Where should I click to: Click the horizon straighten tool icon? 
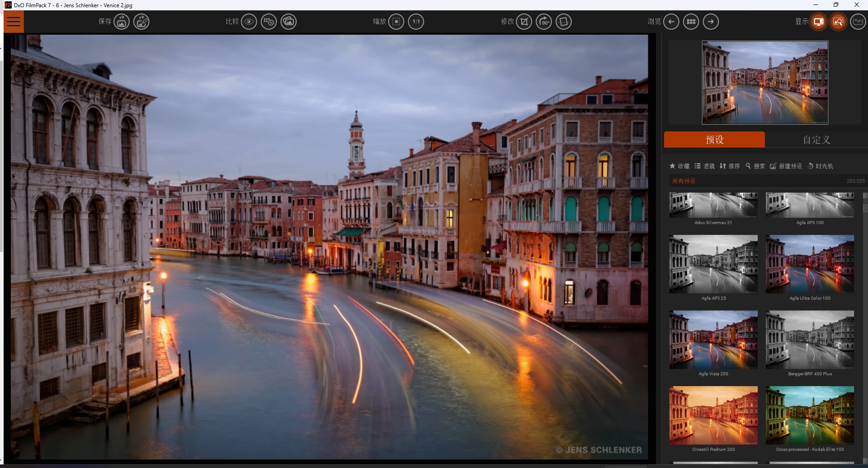click(564, 22)
